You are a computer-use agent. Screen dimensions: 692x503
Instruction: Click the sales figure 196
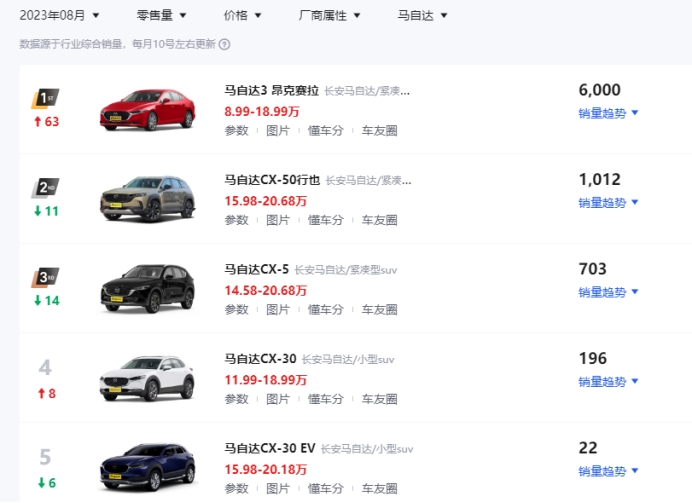(593, 359)
